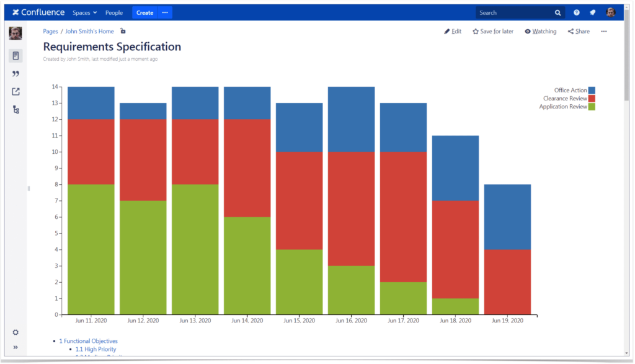
Task: Open the page tree icon in left sidebar
Action: (x=16, y=109)
